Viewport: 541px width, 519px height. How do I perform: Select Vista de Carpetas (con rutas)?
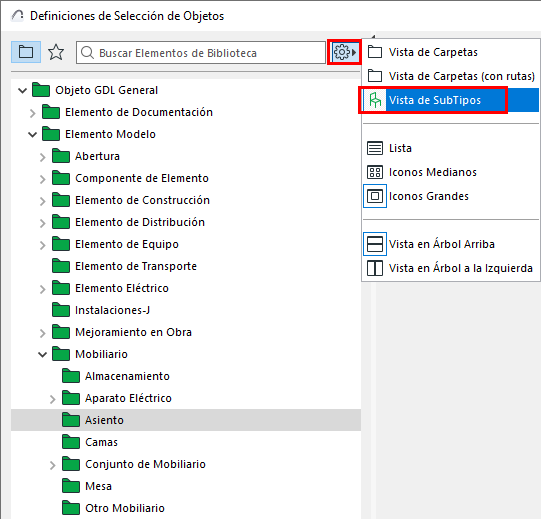click(450, 76)
